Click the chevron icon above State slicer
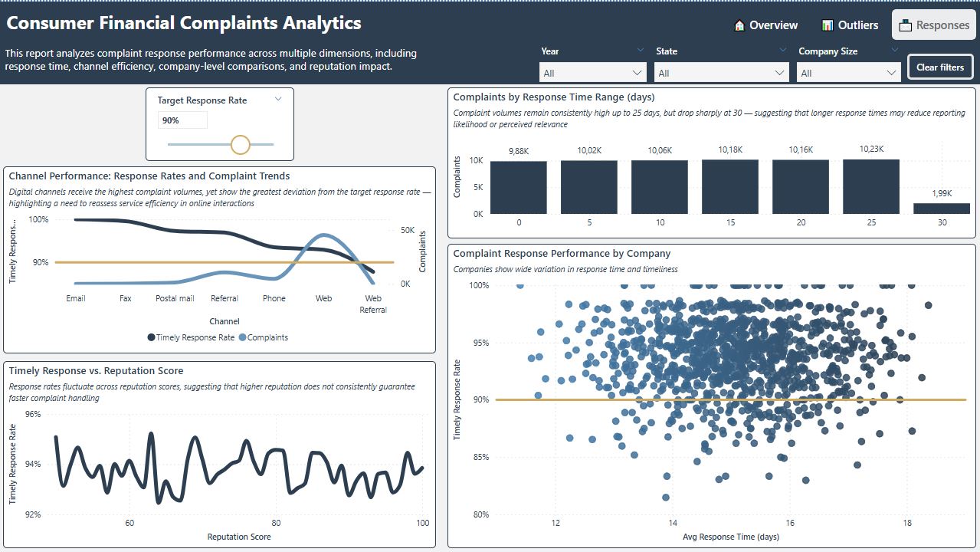The width and height of the screenshot is (980, 552). click(782, 51)
